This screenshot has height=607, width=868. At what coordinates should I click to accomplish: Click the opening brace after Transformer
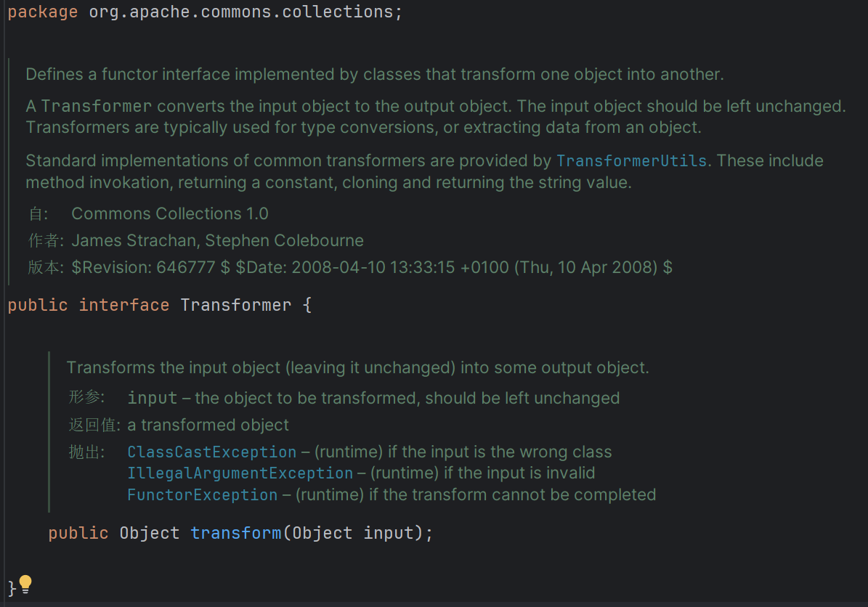pyautogui.click(x=307, y=305)
